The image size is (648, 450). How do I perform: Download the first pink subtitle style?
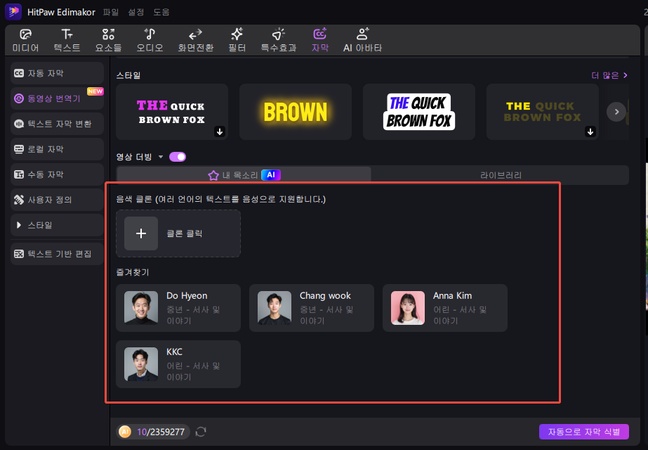(220, 132)
